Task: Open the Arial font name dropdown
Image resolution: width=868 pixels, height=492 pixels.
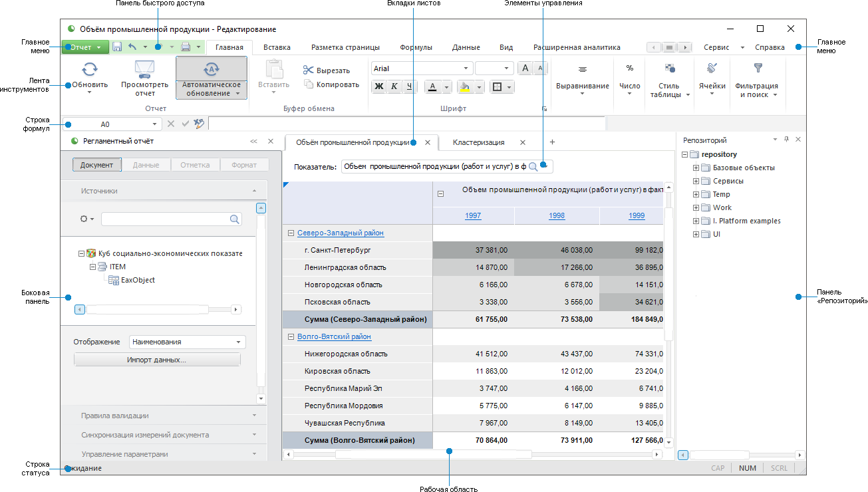Action: point(466,68)
